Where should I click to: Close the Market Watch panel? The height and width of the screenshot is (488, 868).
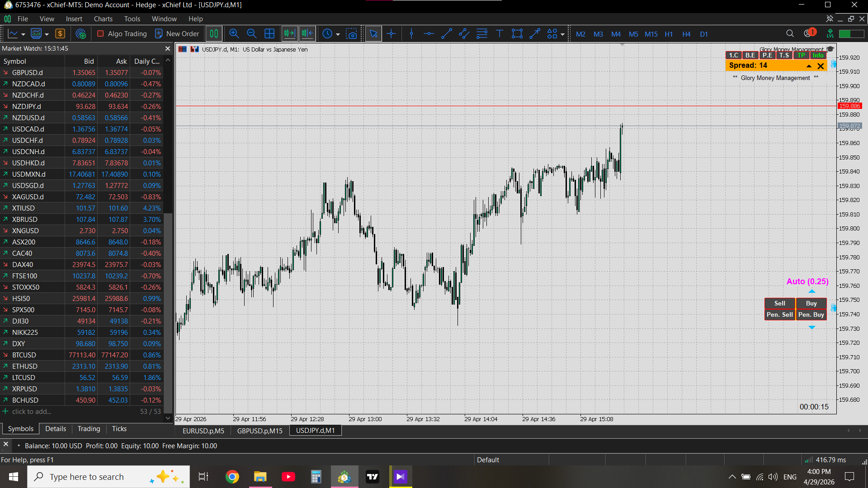[168, 49]
